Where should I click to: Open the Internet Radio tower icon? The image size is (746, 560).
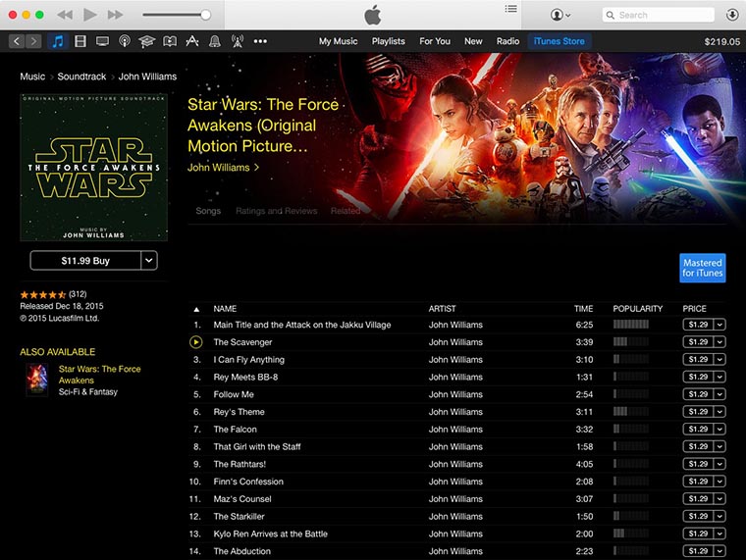[238, 41]
